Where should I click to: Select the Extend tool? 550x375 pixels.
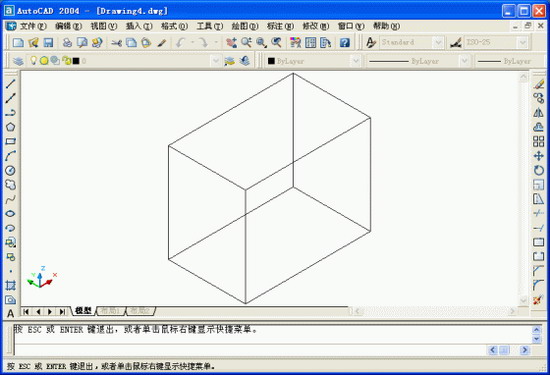pos(538,228)
